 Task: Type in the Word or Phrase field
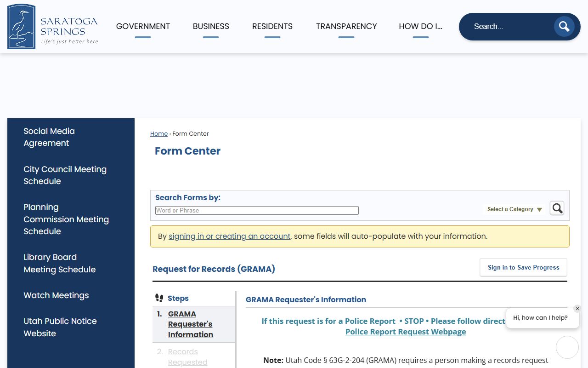pos(257,210)
